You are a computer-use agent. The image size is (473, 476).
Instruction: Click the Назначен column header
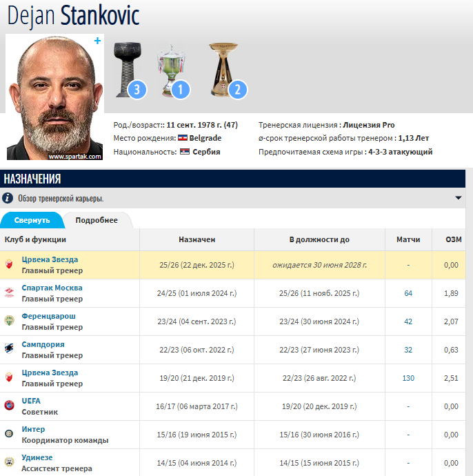197,239
